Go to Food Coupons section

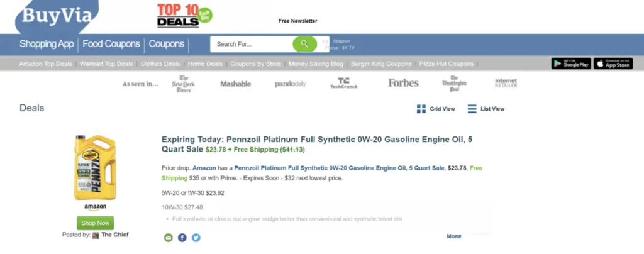click(x=111, y=44)
